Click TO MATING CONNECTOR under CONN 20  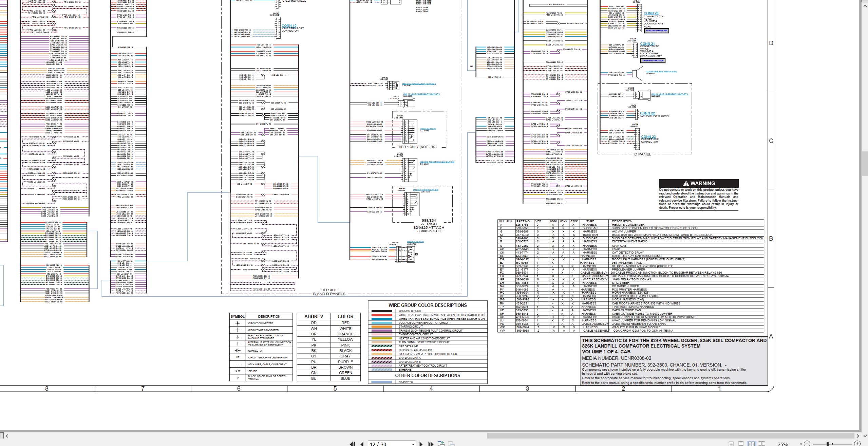pos(656,31)
